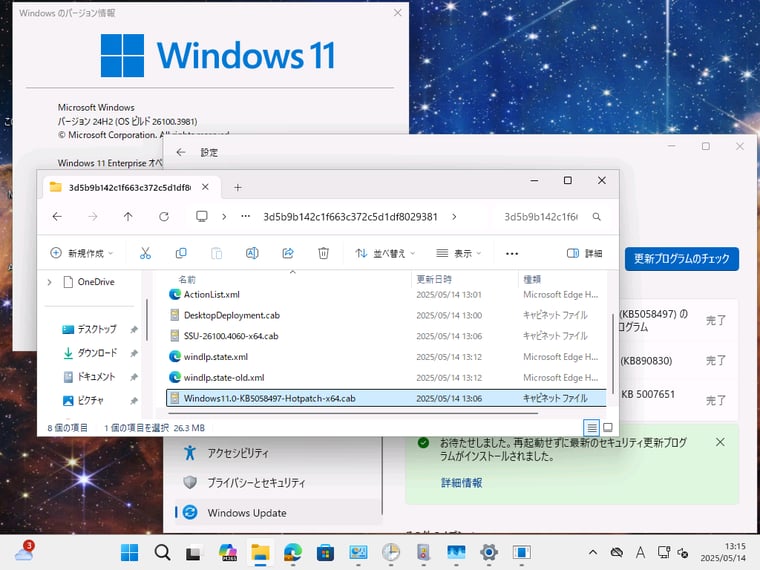Image resolution: width=760 pixels, height=570 pixels.
Task: Open the 並べ替え sort dropdown
Action: (385, 253)
